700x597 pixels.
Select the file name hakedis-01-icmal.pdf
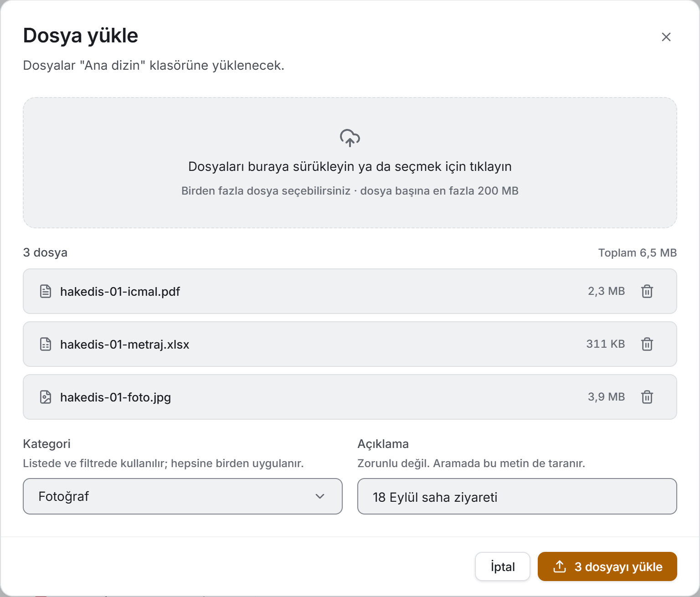[x=120, y=292]
